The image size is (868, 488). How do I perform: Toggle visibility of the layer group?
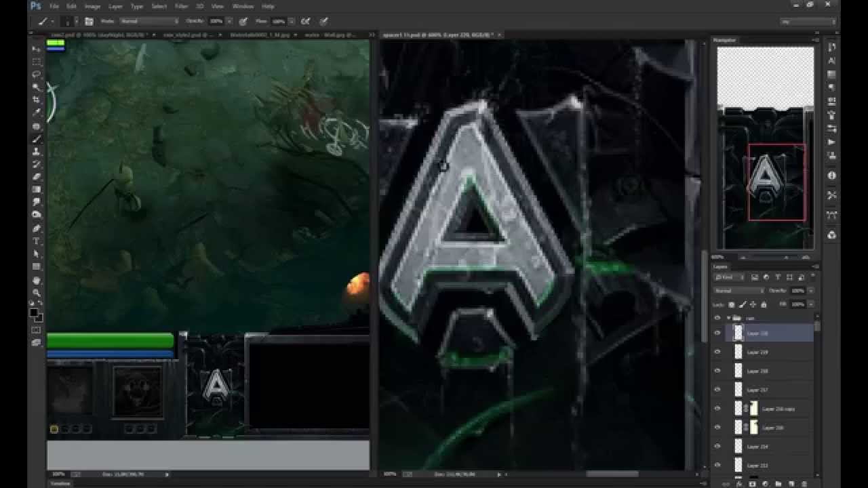717,318
